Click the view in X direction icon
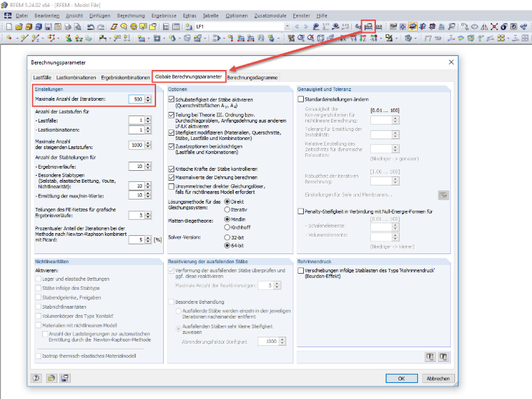Screen dimensions: 532x399 pyautogui.click(x=344, y=38)
